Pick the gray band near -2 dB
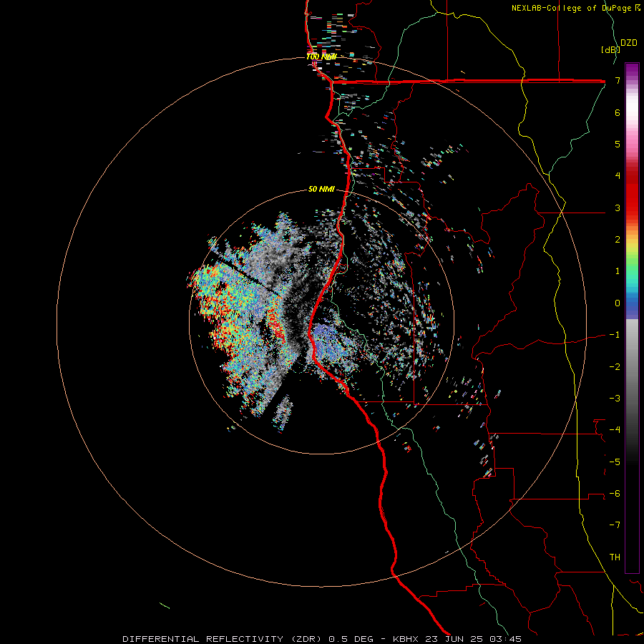The width and height of the screenshot is (644, 644). pyautogui.click(x=632, y=366)
